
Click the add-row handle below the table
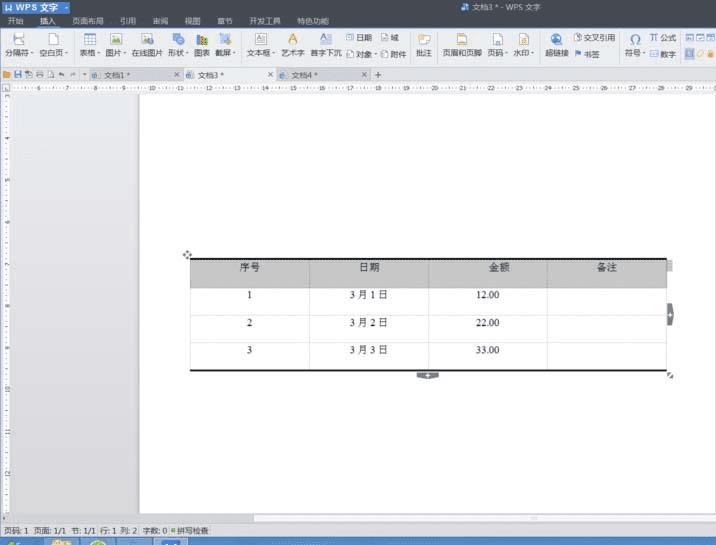tap(427, 375)
